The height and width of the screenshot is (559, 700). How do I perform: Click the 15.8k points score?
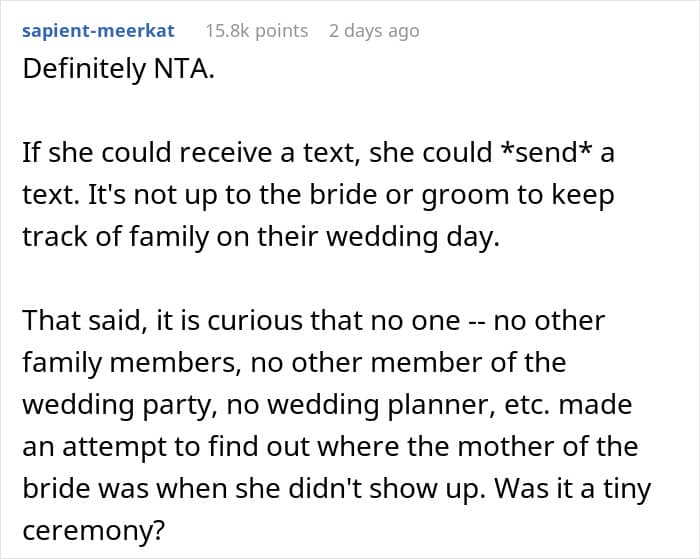pyautogui.click(x=257, y=31)
